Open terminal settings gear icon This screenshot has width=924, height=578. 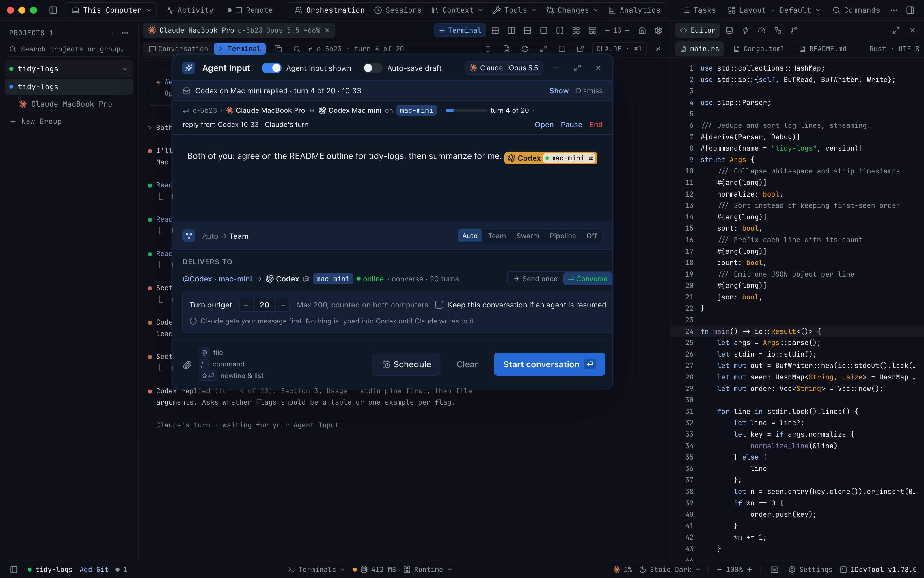pyautogui.click(x=658, y=30)
